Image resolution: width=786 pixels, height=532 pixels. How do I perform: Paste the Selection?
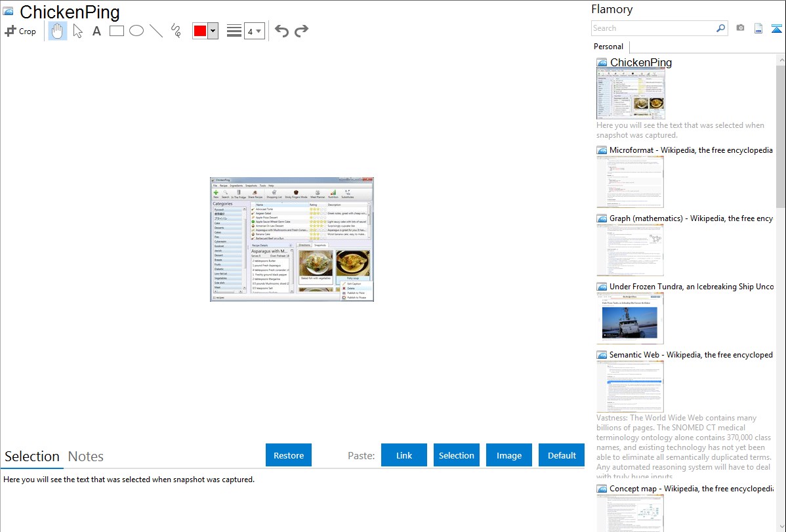tap(457, 455)
